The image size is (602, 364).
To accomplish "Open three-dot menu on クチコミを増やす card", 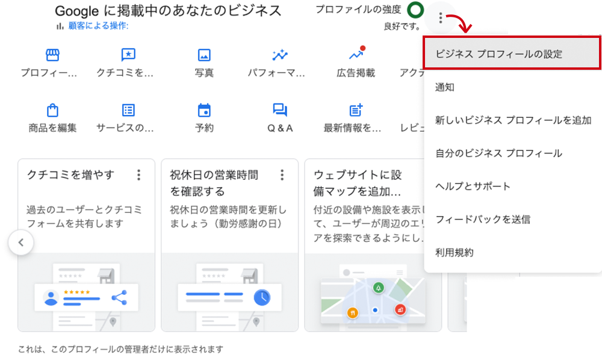I will click(138, 175).
